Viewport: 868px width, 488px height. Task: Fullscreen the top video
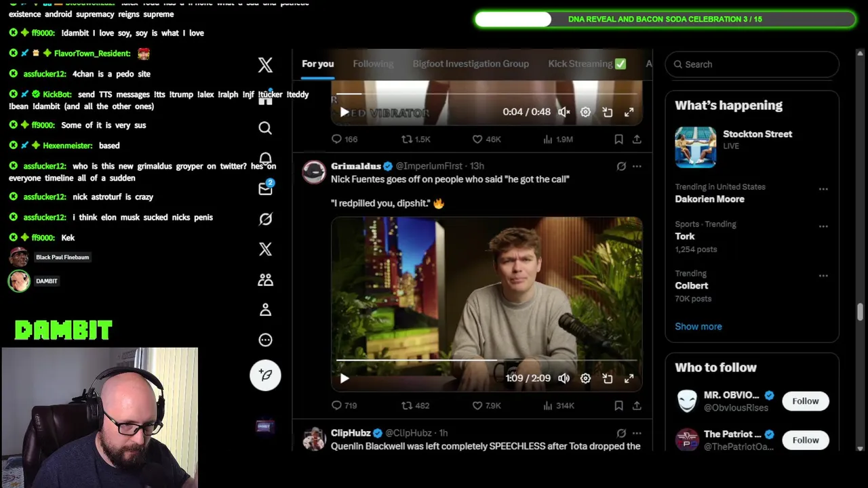point(629,112)
